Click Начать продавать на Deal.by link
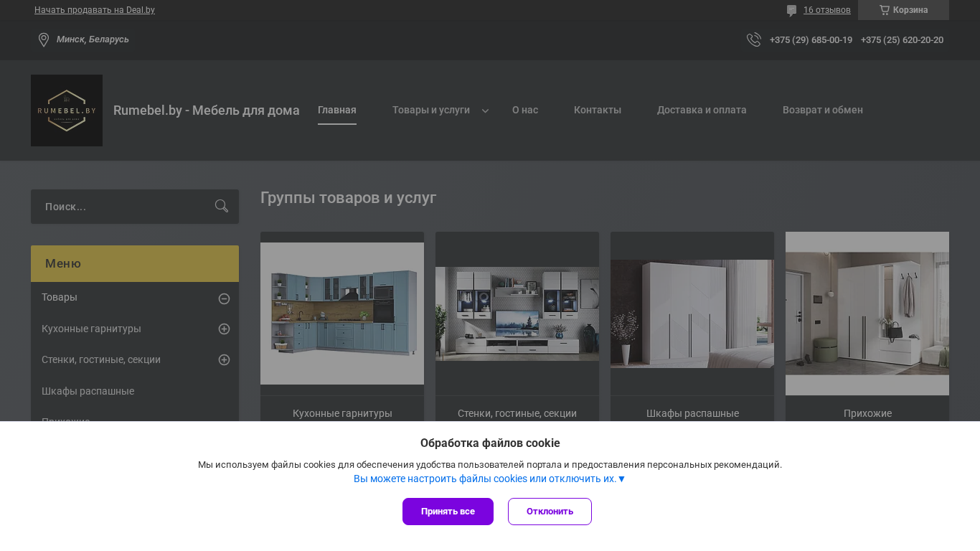The height and width of the screenshot is (551, 980). [x=95, y=10]
